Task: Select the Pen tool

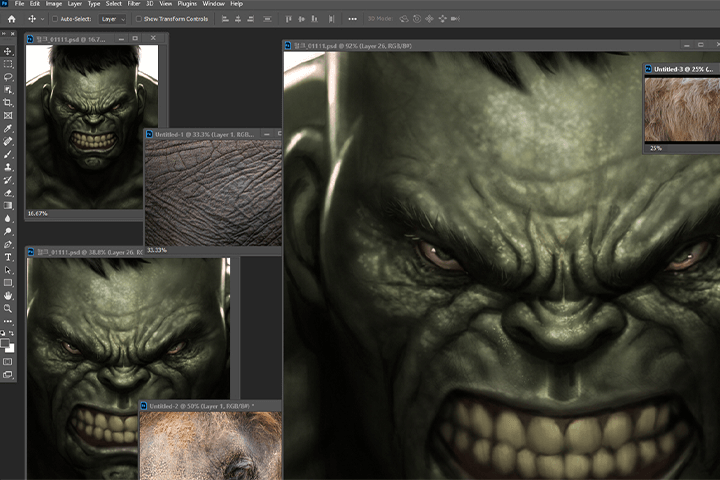Action: (8, 244)
